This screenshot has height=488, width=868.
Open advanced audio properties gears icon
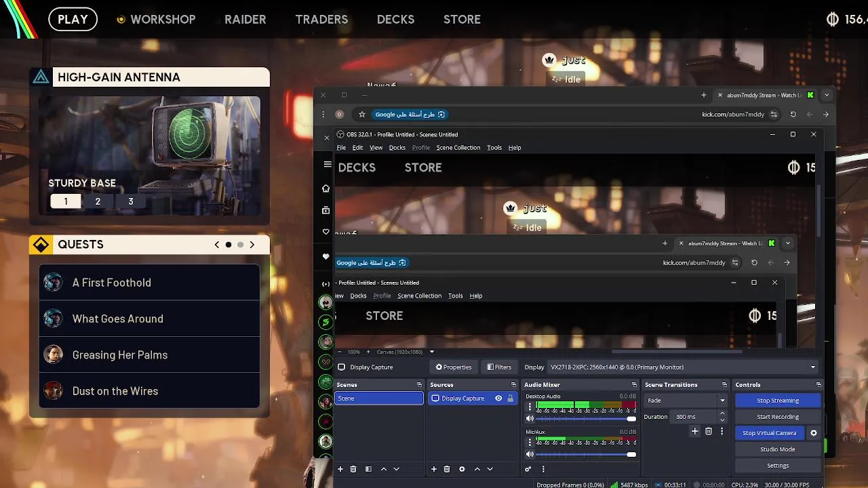[528, 469]
